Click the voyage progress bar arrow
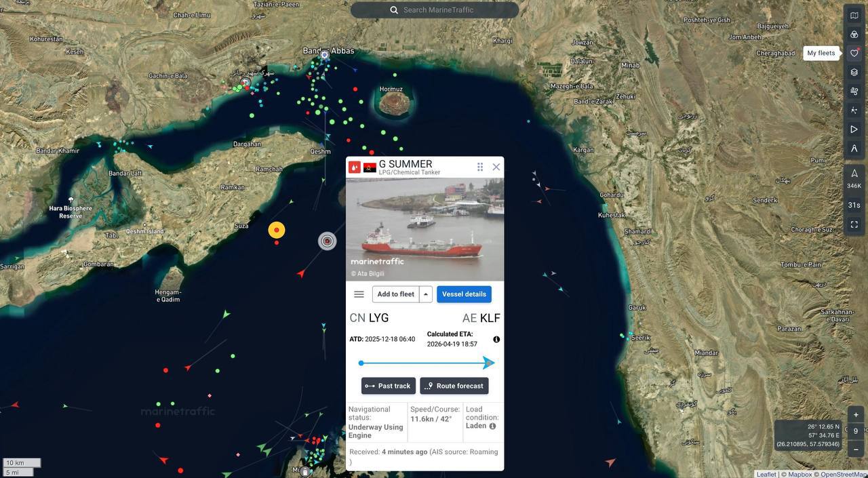The height and width of the screenshot is (478, 868). tap(488, 363)
